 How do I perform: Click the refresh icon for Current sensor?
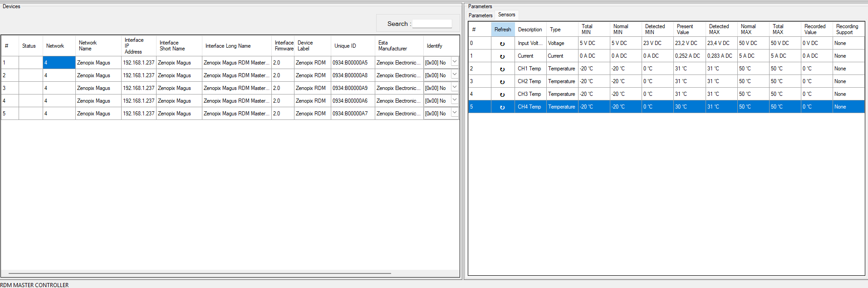[x=502, y=56]
